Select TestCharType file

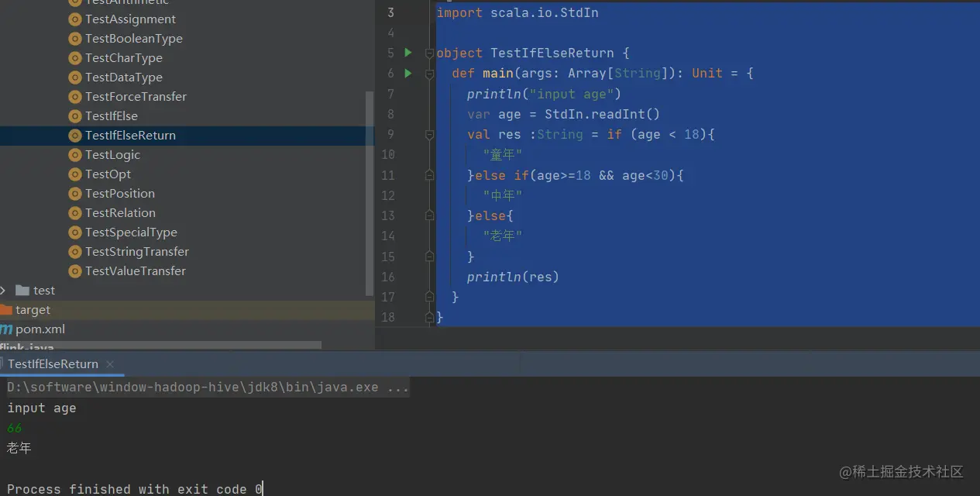tap(124, 58)
